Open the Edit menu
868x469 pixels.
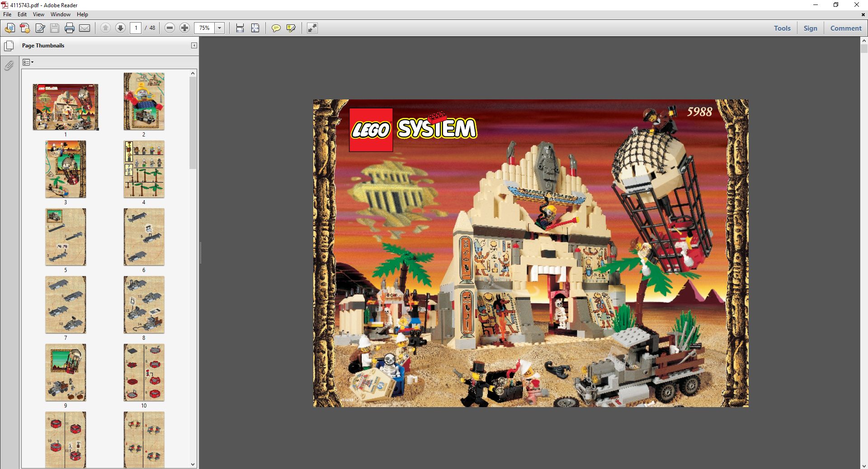tap(22, 14)
